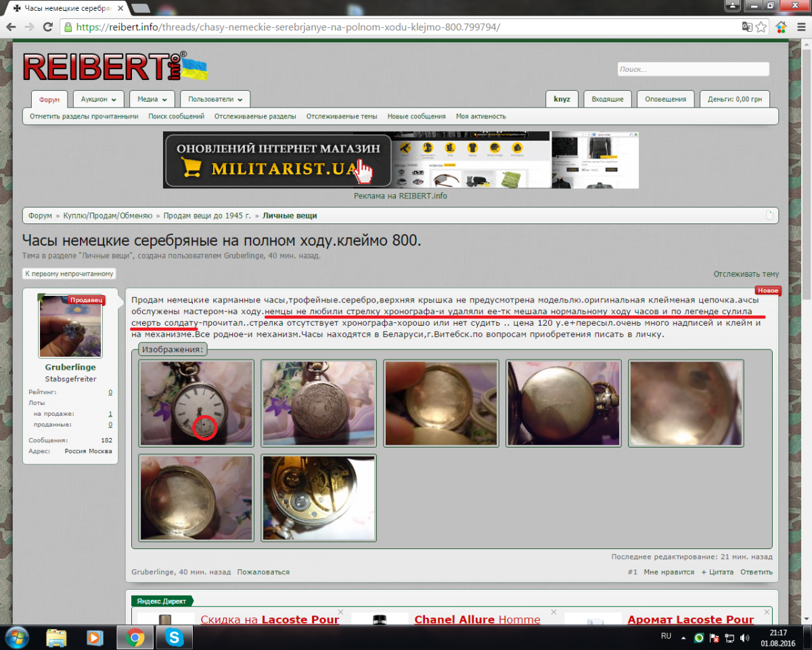The width and height of the screenshot is (812, 650).
Task: Open golden movement mechanism thumbnail
Action: pos(319,498)
